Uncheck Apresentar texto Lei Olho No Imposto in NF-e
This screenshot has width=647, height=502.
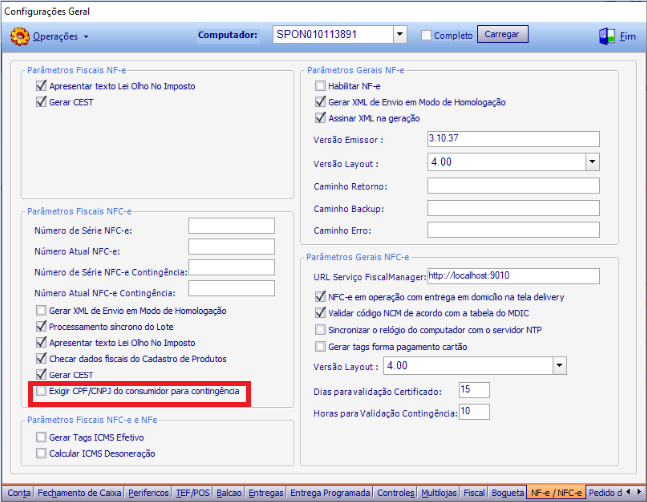(x=41, y=86)
